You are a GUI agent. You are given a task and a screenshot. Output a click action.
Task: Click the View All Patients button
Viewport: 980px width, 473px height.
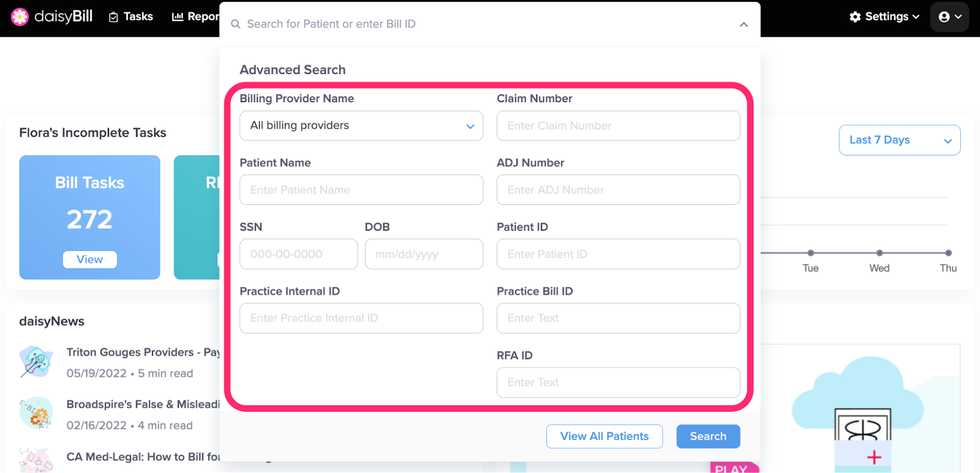605,436
